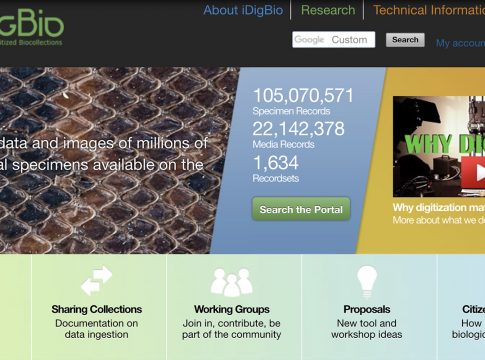
Task: Open the Sharing Collections heading link
Action: coord(97,309)
